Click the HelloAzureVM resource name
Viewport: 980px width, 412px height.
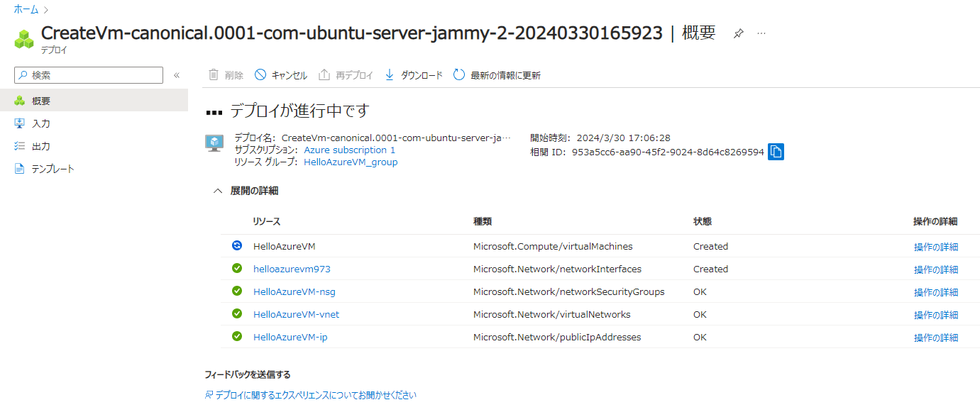[285, 247]
